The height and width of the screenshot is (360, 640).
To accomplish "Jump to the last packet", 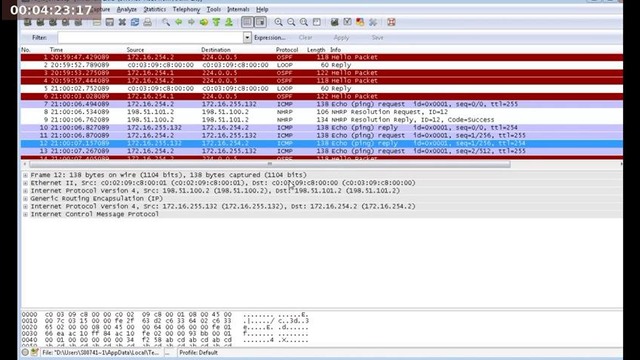I will click(x=229, y=22).
